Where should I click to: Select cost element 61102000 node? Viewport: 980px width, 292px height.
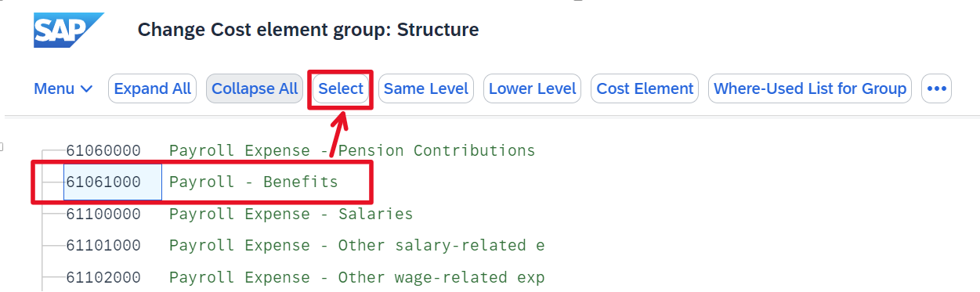click(103, 277)
